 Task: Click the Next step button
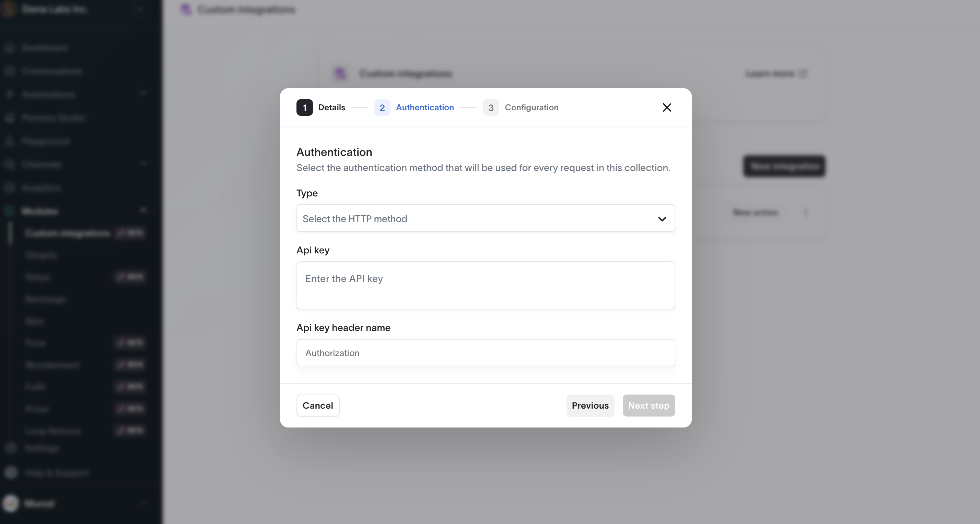[649, 406]
